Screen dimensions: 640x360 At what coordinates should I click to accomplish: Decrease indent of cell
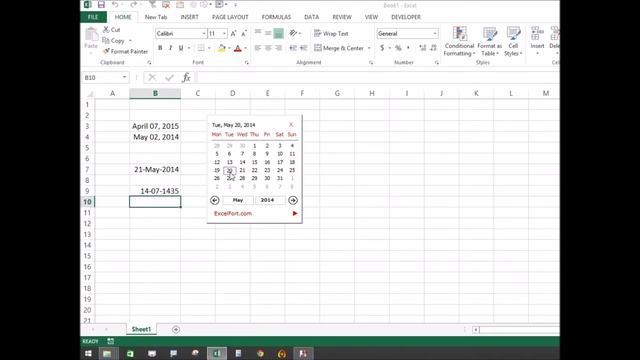click(293, 48)
